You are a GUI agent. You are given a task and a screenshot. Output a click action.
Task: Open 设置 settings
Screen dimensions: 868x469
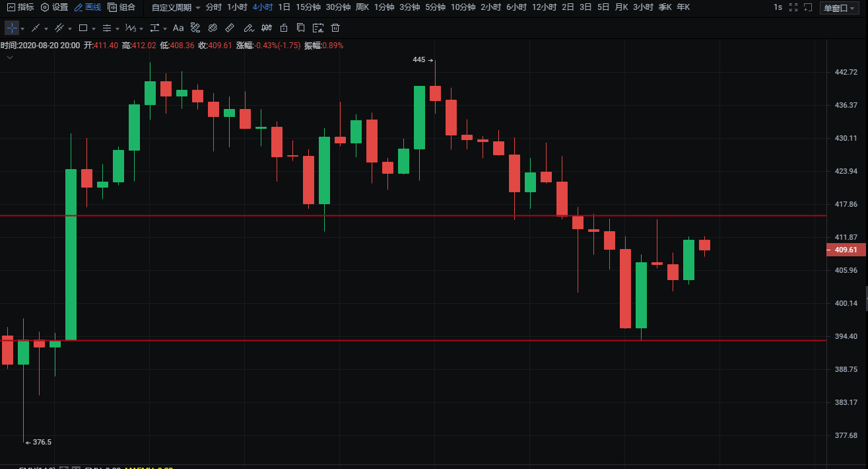[54, 7]
